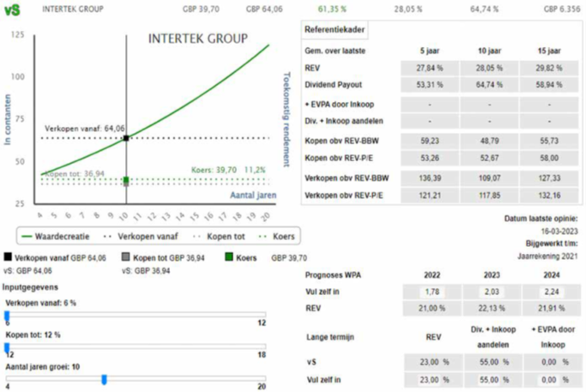Click the Koers: 39,70 11,2% chart label
Image resolution: width=586 pixels, height=392 pixels.
pos(228,170)
